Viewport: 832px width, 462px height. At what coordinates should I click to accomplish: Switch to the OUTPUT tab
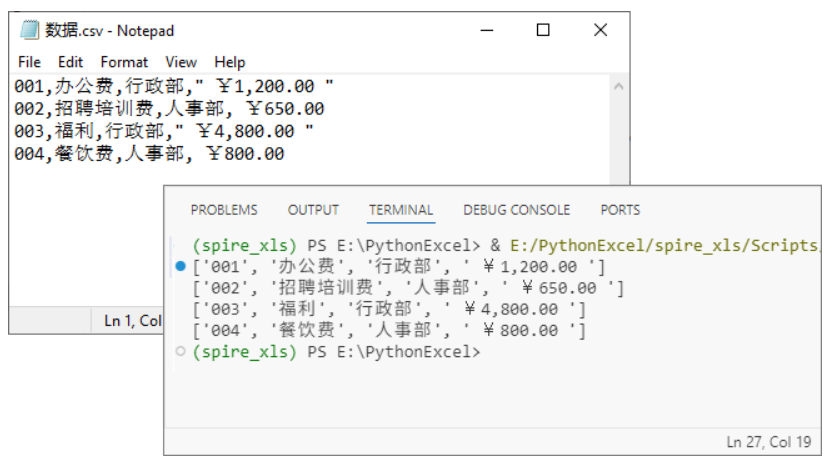point(313,210)
